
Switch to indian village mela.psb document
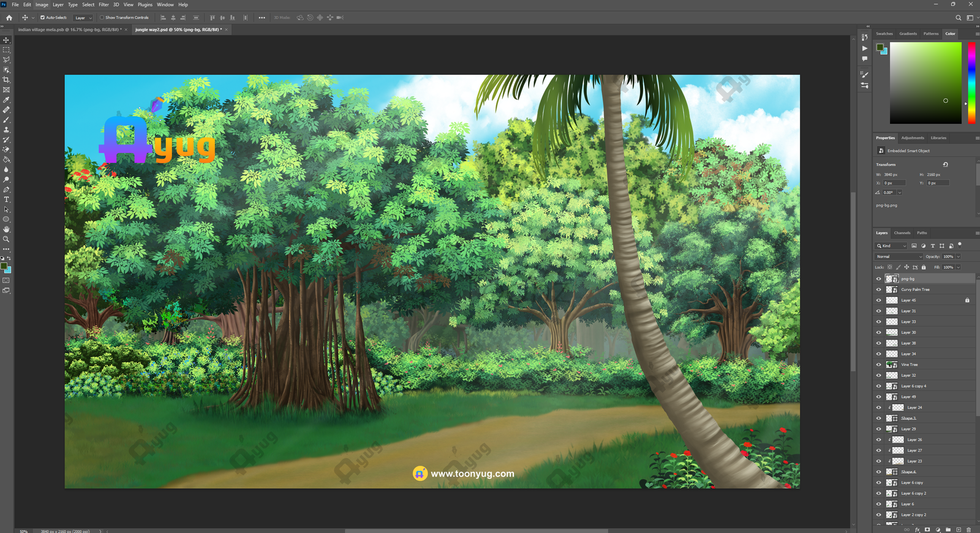(x=69, y=29)
